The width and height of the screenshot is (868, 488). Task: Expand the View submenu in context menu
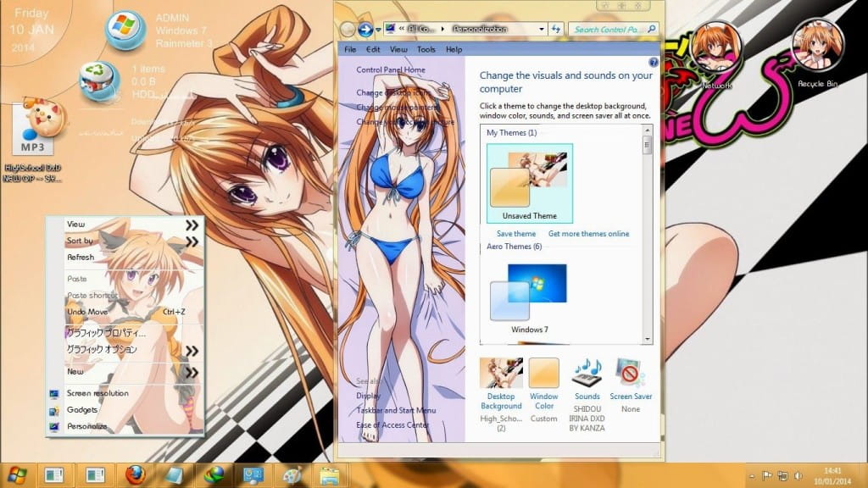[x=192, y=225]
